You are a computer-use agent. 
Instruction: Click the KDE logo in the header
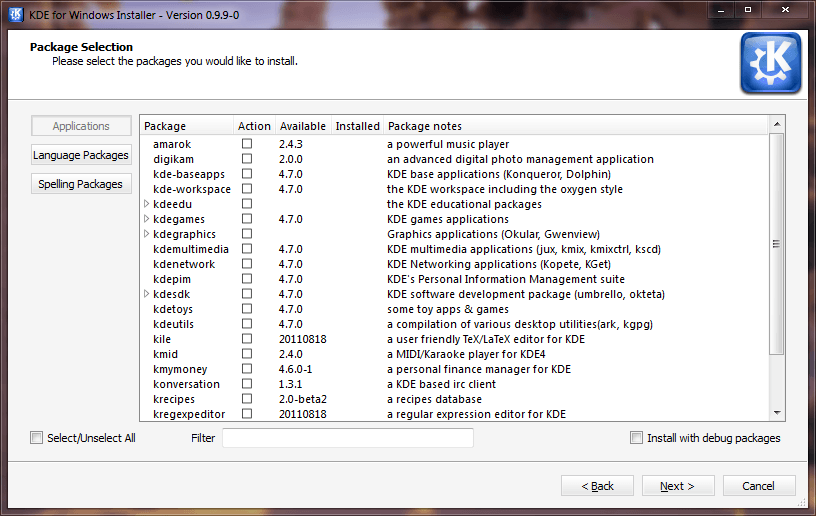click(771, 63)
